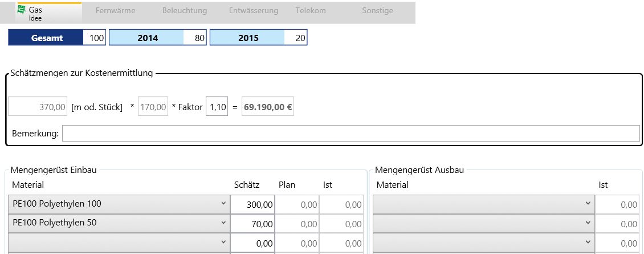Click into the Bemerkung text field
The height and width of the screenshot is (254, 644).
pyautogui.click(x=350, y=134)
